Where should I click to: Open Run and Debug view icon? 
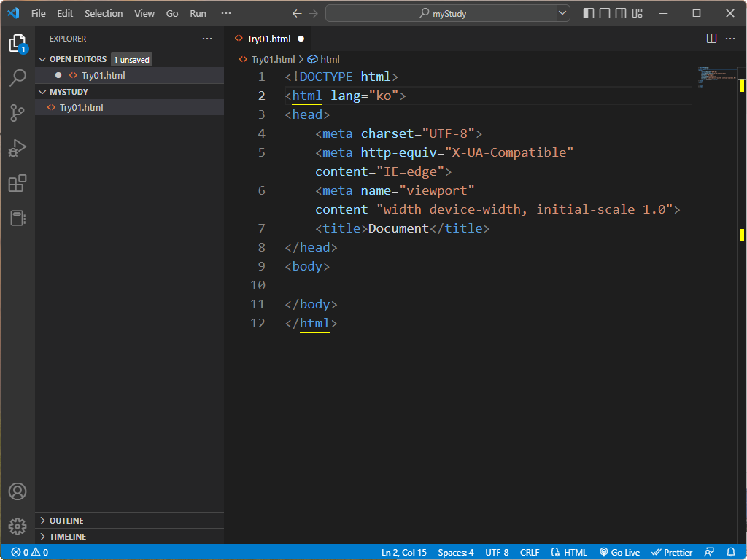[18, 148]
